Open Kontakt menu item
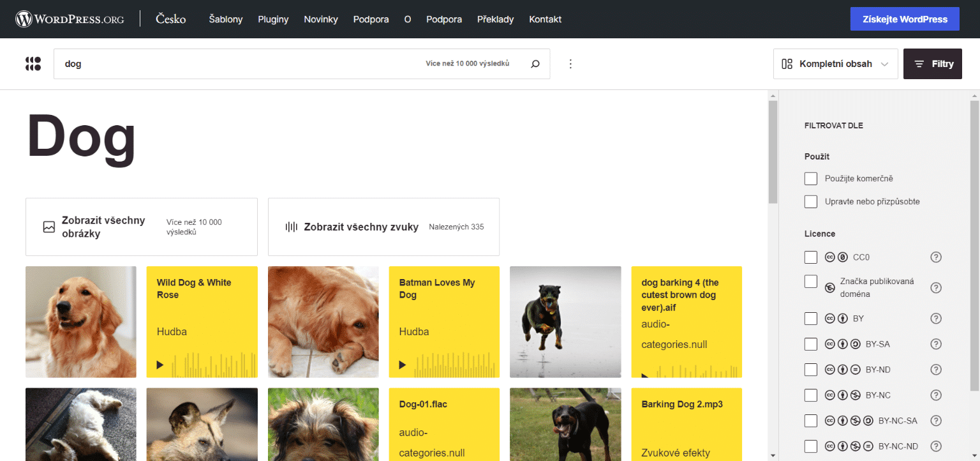This screenshot has width=980, height=461. [546, 19]
